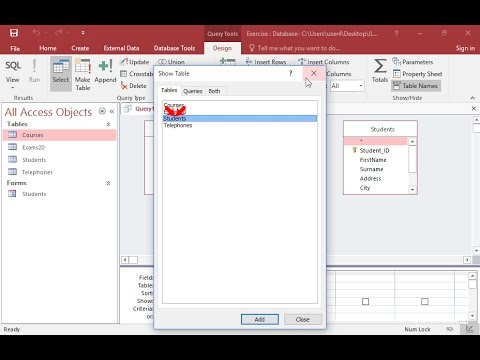Click Insert Columns in ribbon

click(x=323, y=62)
